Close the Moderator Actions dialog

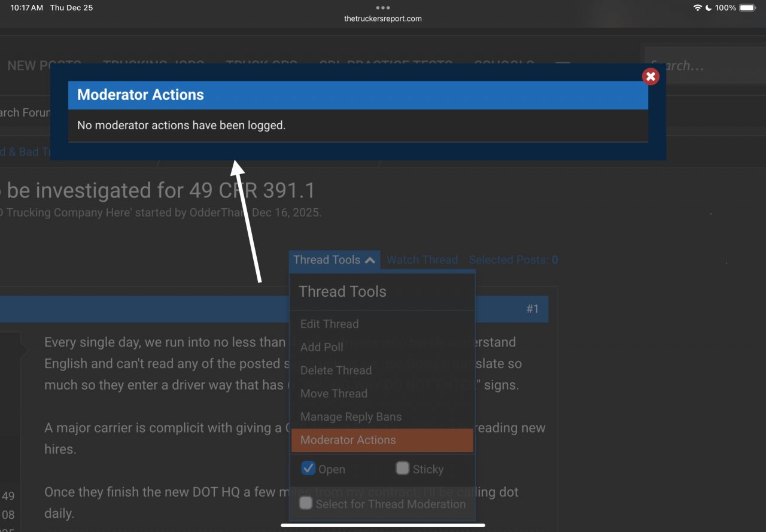tap(651, 77)
